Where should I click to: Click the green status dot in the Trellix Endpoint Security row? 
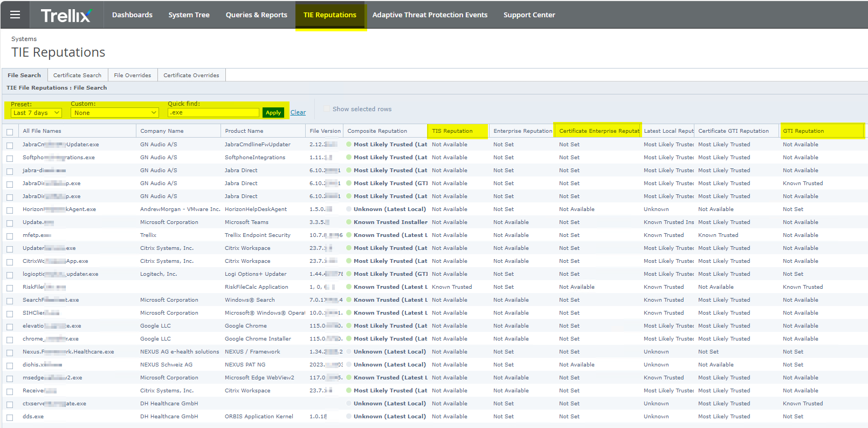pos(349,235)
